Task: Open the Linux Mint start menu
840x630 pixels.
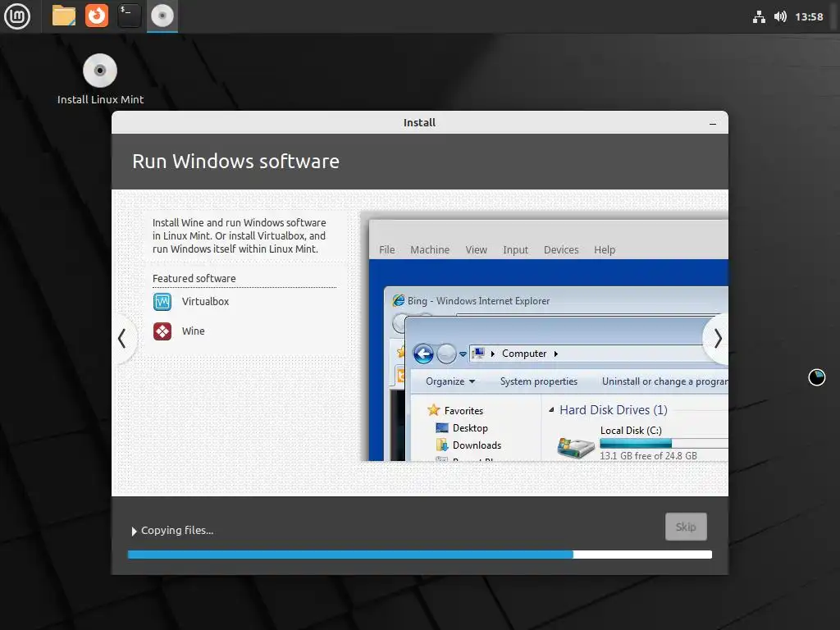Action: [17, 16]
